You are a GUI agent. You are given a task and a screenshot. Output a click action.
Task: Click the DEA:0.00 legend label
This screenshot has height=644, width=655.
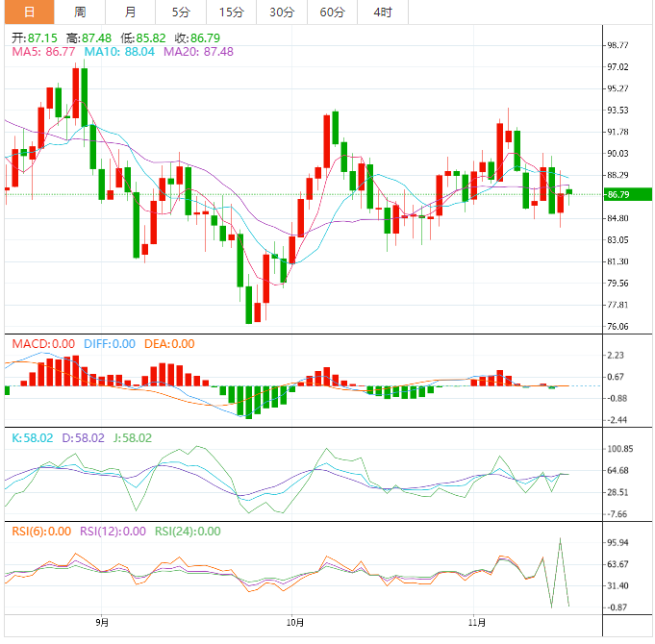click(169, 343)
